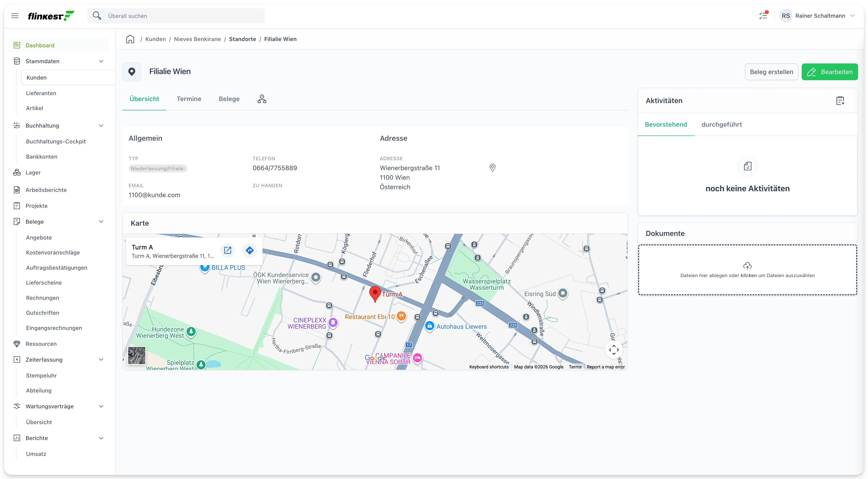Click the RS user avatar
This screenshot has width=868, height=479.
coord(785,16)
